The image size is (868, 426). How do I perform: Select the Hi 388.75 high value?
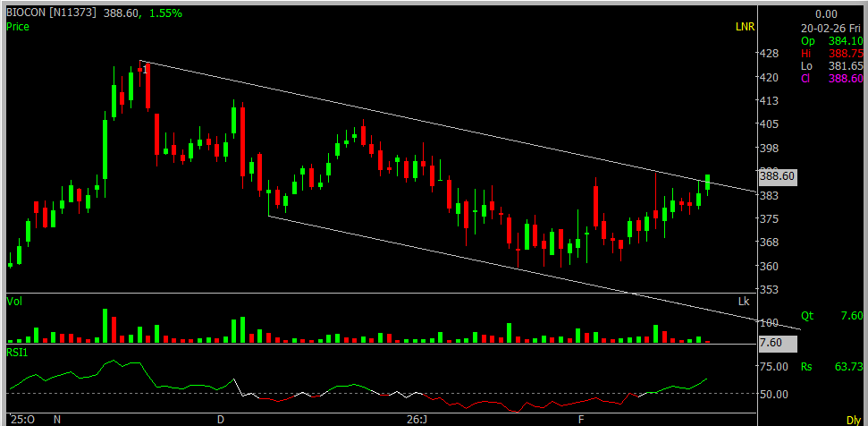click(x=831, y=53)
